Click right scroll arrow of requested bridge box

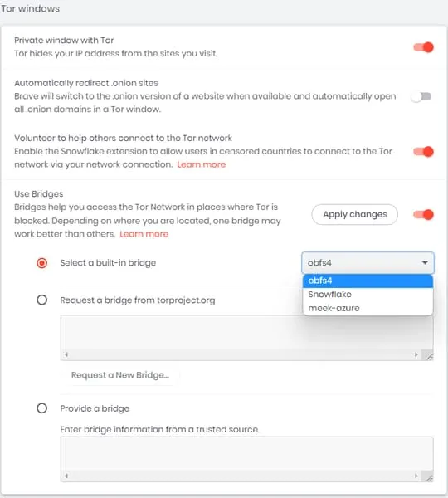pyautogui.click(x=416, y=354)
